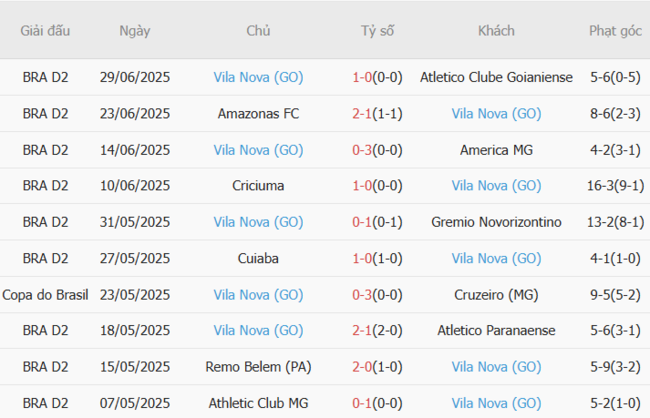Click the Cuiaba team name
Viewport: 650px width, 418px height.
pos(258,258)
